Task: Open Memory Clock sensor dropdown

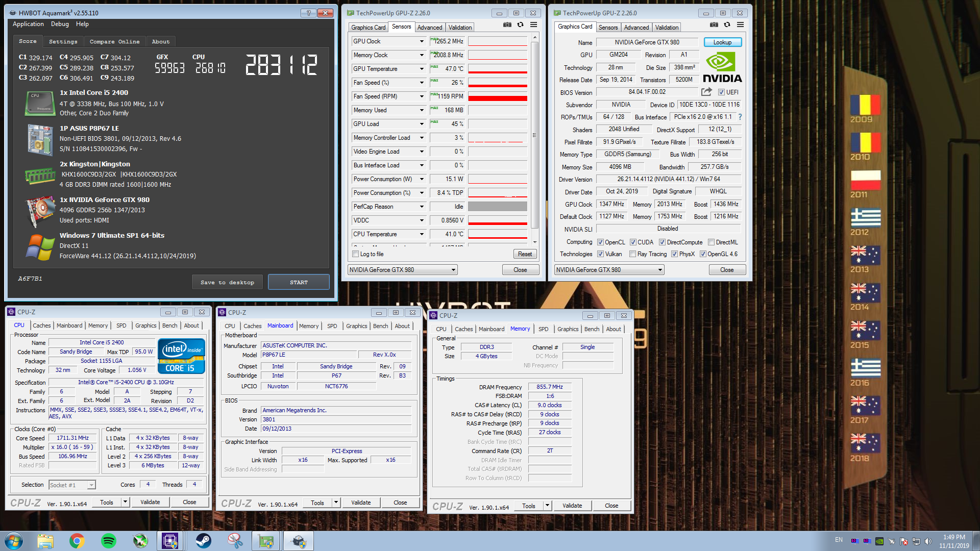Action: coord(422,55)
